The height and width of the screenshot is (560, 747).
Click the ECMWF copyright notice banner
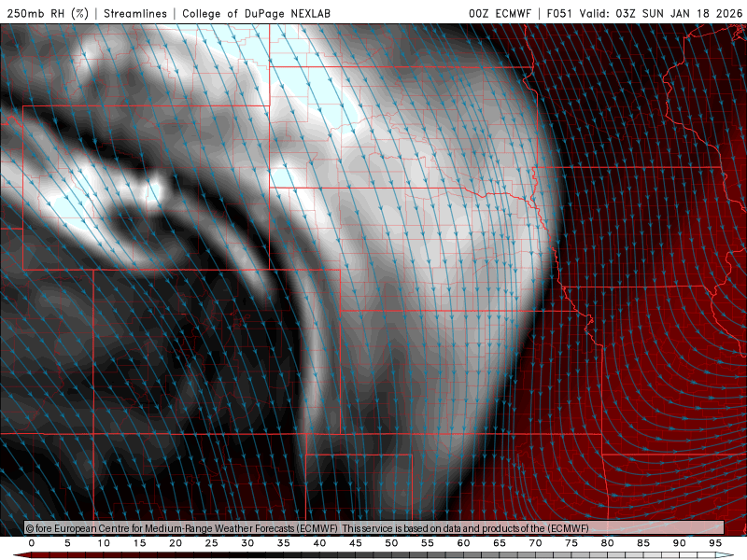[374, 527]
